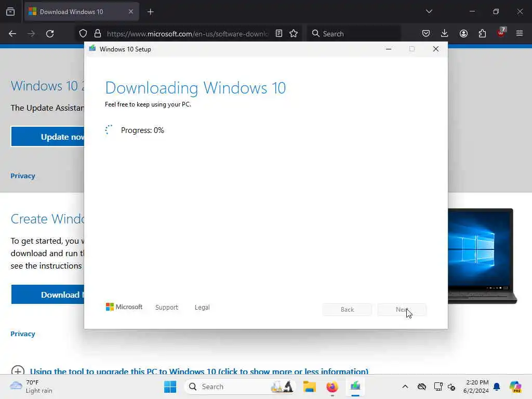Click Firefox forward arrow button

click(x=31, y=34)
